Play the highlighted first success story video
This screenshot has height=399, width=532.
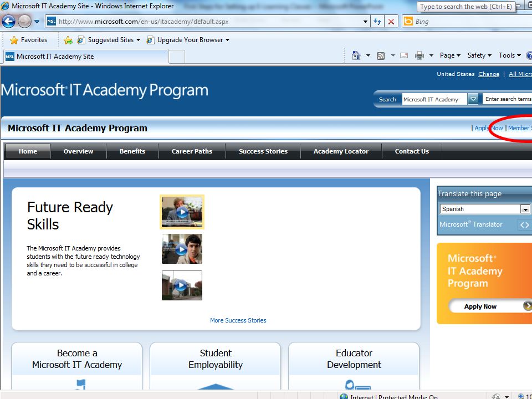click(x=182, y=212)
